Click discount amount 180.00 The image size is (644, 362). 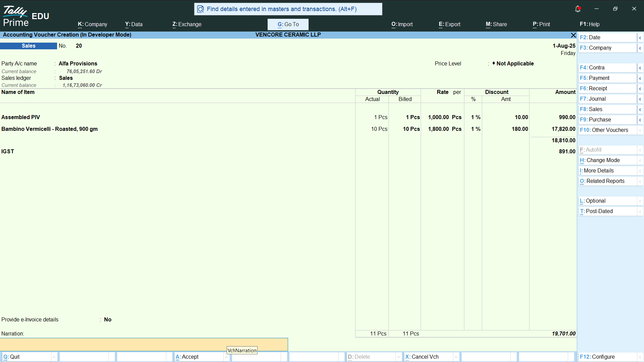click(520, 129)
